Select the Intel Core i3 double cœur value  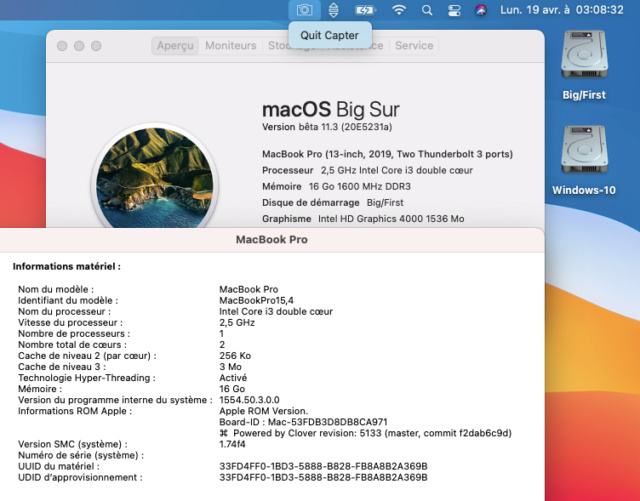click(276, 312)
